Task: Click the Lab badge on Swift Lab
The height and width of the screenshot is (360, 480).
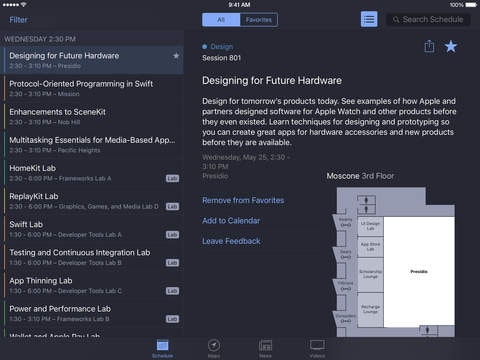Action: point(172,235)
